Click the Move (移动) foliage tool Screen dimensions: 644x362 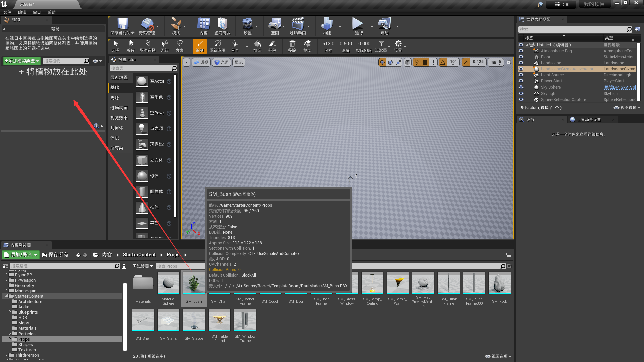click(307, 46)
